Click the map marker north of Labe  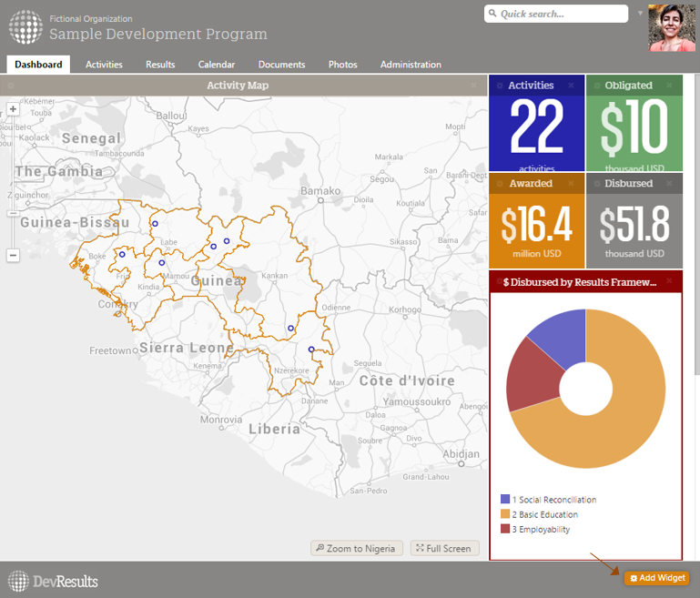(x=155, y=224)
